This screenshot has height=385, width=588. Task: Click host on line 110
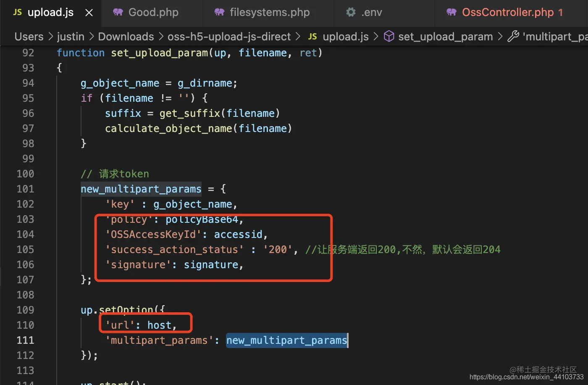pyautogui.click(x=160, y=325)
